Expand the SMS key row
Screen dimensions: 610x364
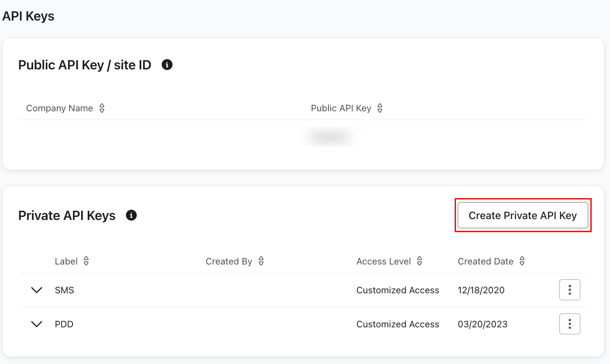coord(37,290)
